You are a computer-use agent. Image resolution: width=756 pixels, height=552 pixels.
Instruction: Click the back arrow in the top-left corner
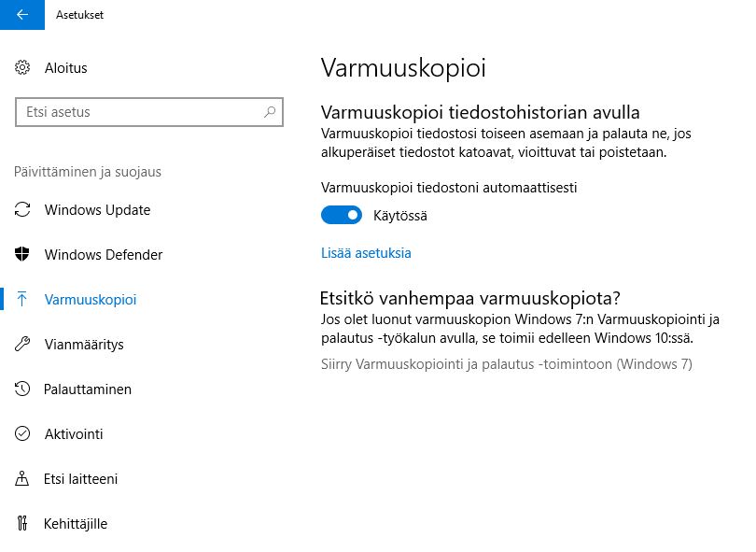point(21,15)
